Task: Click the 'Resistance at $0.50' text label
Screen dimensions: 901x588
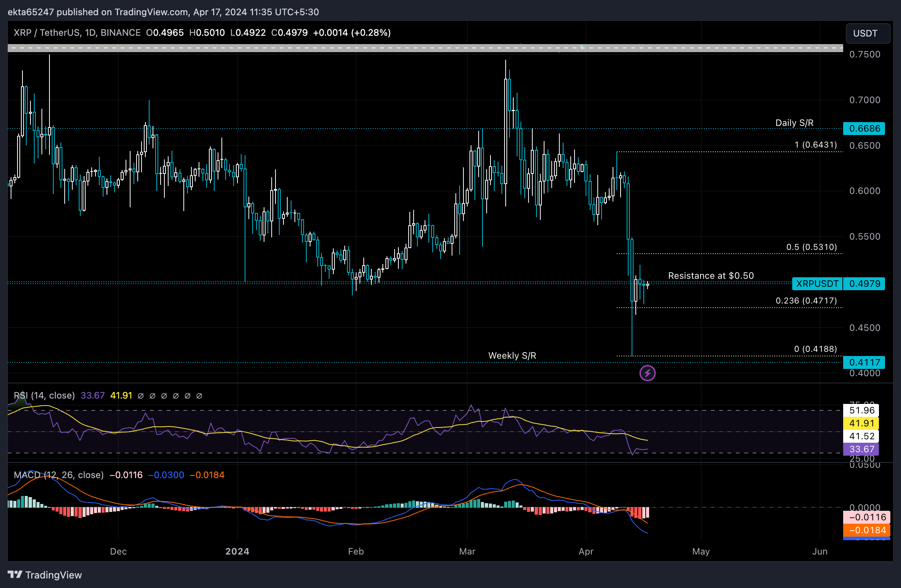Action: pos(711,276)
